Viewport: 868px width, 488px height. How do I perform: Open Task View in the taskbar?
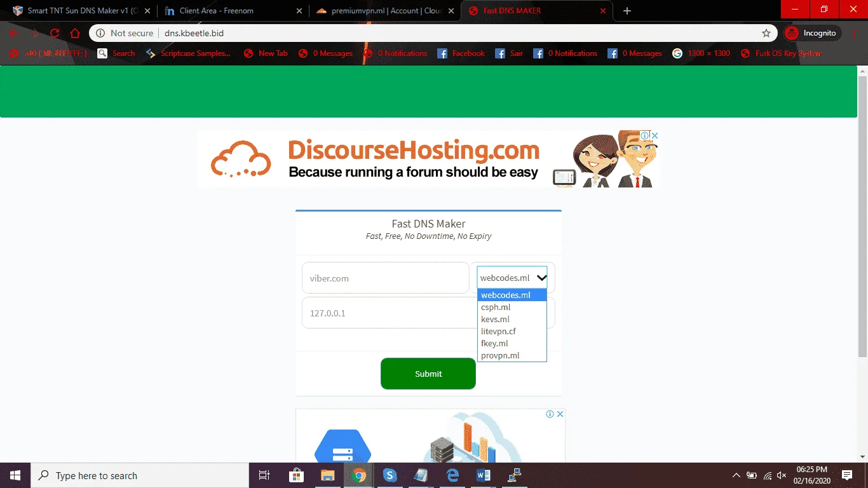click(x=264, y=475)
